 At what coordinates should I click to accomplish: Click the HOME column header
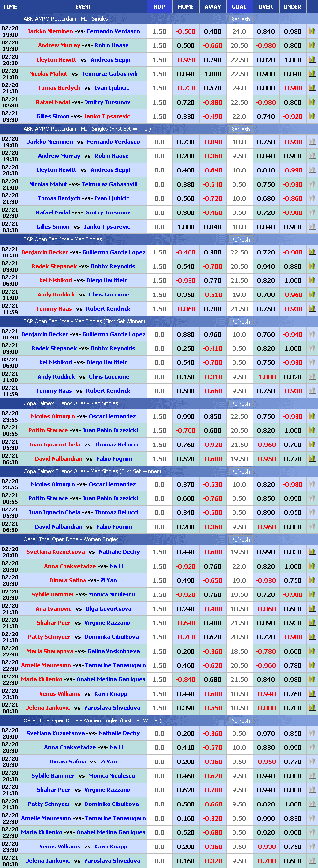coord(186,7)
